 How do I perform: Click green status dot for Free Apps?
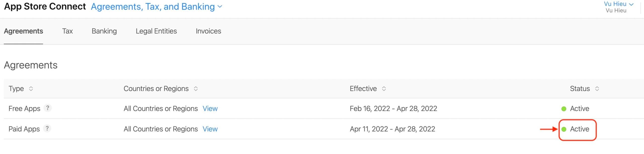point(564,109)
